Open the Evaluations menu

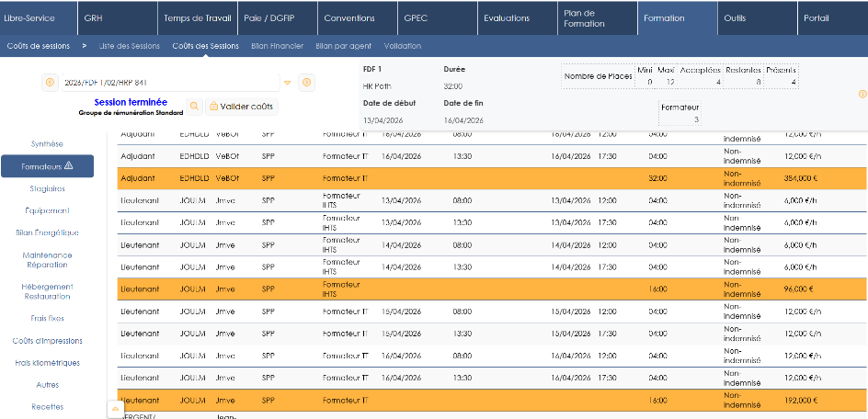[x=517, y=17]
